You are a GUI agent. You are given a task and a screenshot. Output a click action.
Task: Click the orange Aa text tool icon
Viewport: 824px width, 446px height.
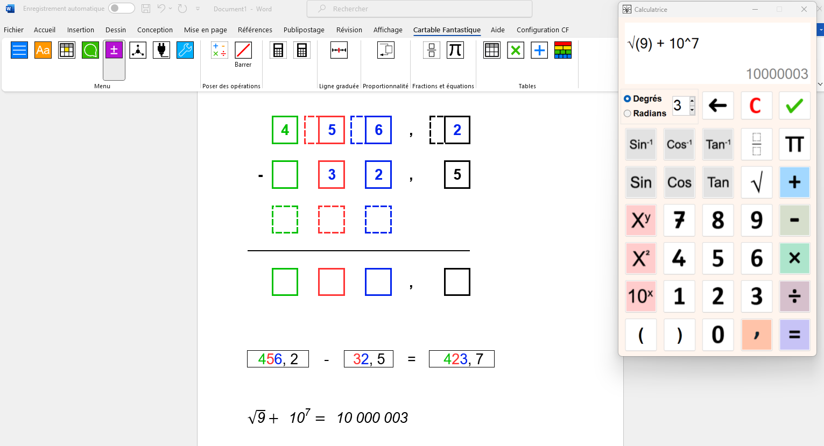coord(43,50)
